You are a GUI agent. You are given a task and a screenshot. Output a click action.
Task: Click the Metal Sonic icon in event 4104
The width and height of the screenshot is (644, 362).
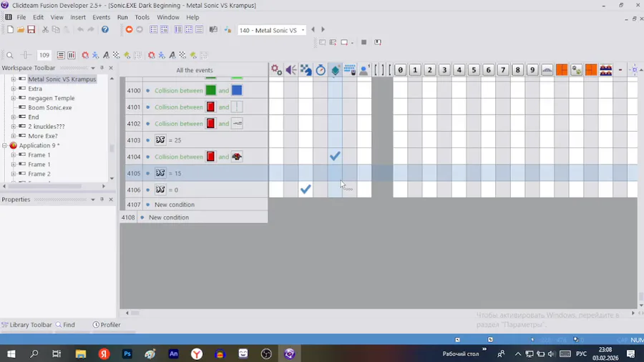[x=237, y=157]
